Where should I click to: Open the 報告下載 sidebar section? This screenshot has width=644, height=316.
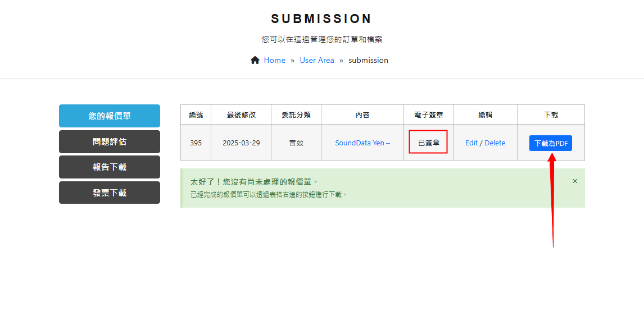pos(110,167)
